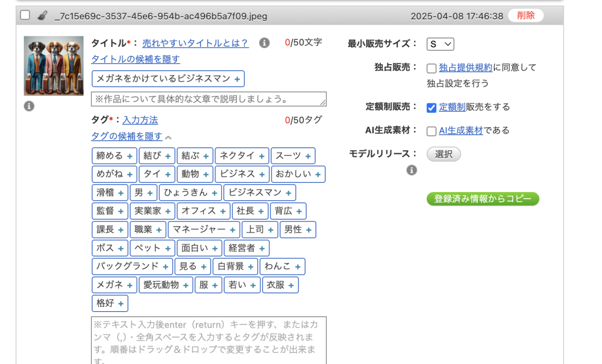Hide title suggestions via タイトルの候補を隠す
Image resolution: width=602 pixels, height=364 pixels.
(x=135, y=59)
